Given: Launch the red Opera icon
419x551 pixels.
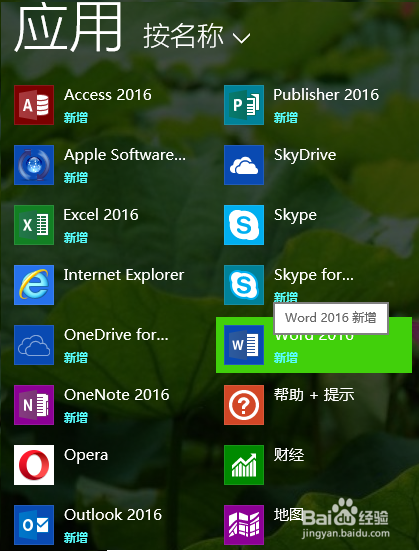Looking at the screenshot, I should click(x=34, y=465).
